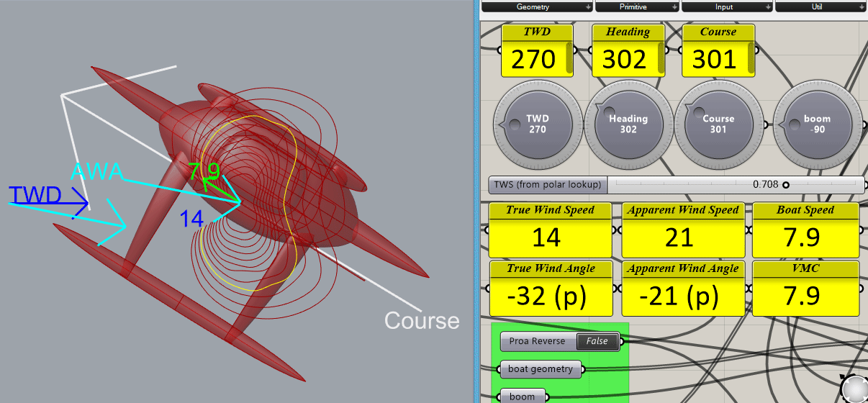
Task: Open the Util component category dropdown
Action: pos(820,6)
